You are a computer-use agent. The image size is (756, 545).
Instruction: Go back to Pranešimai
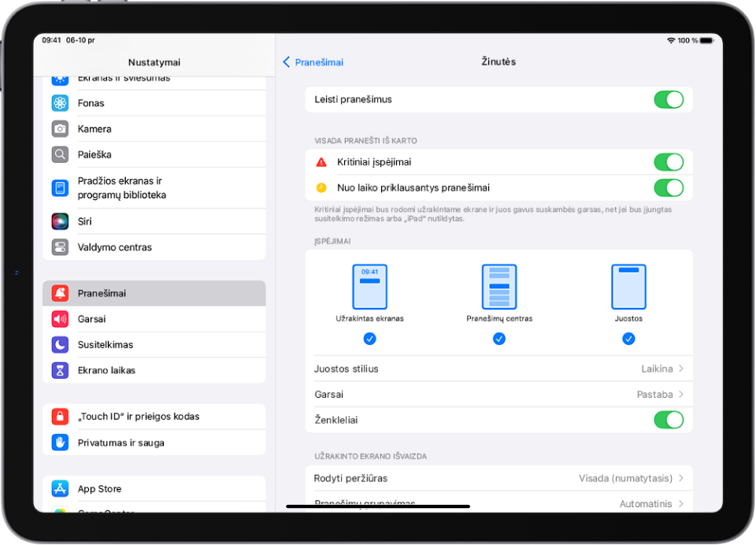pos(313,61)
